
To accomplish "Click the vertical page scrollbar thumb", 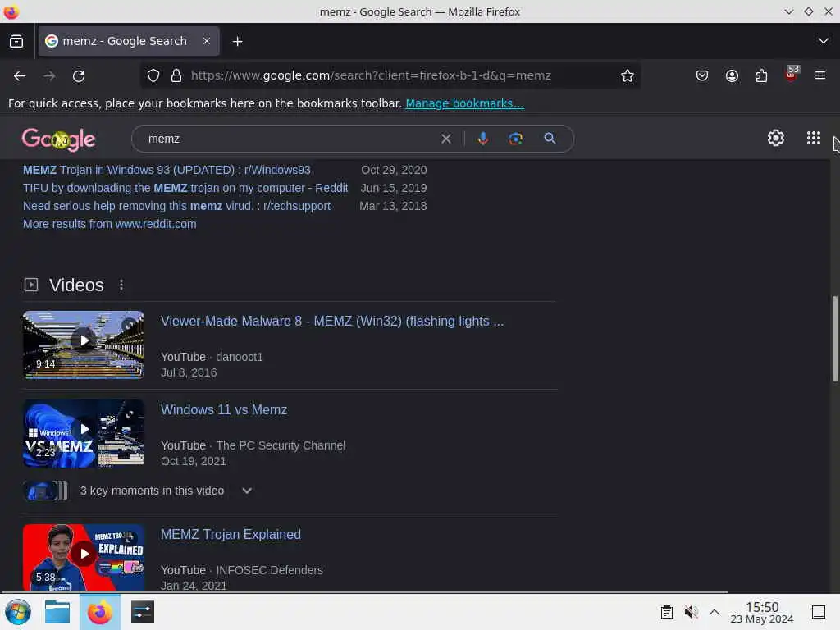I will coord(834,339).
